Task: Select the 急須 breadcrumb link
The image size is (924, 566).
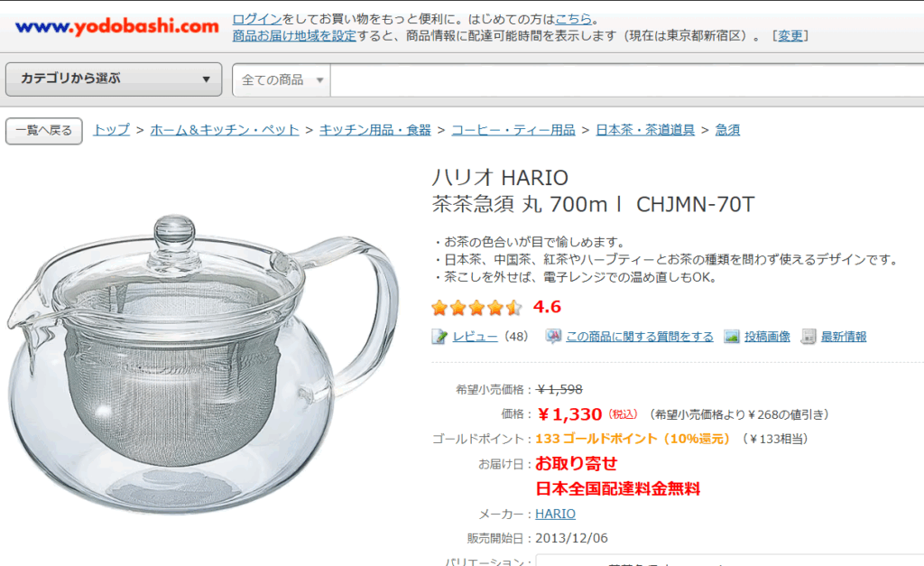Action: click(727, 130)
